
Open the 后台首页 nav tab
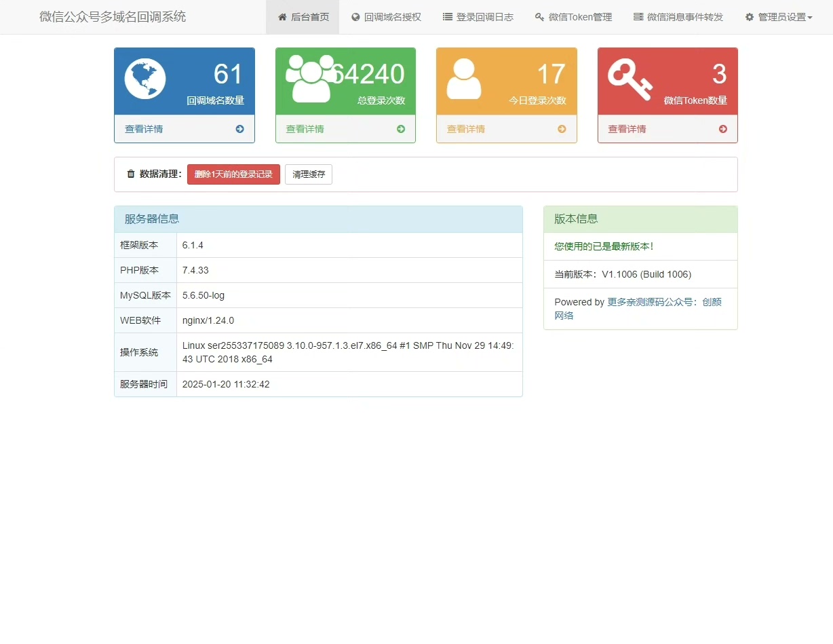[x=303, y=17]
